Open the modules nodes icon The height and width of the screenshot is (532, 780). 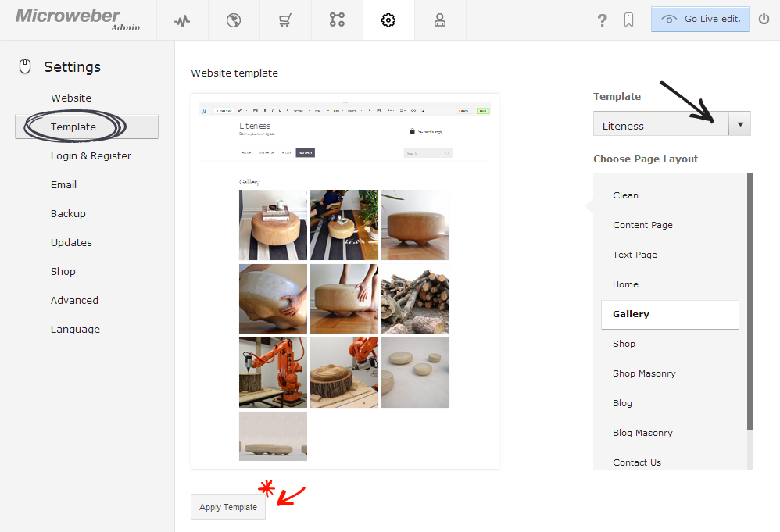(x=337, y=20)
